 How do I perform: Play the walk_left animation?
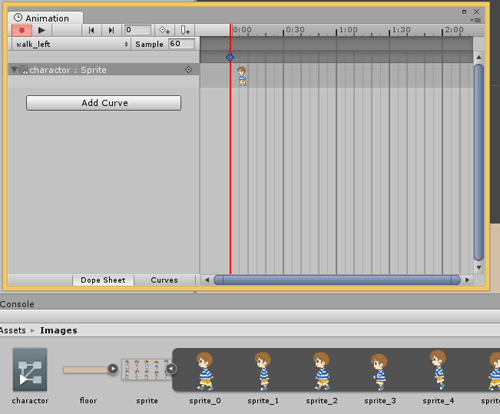click(x=42, y=30)
